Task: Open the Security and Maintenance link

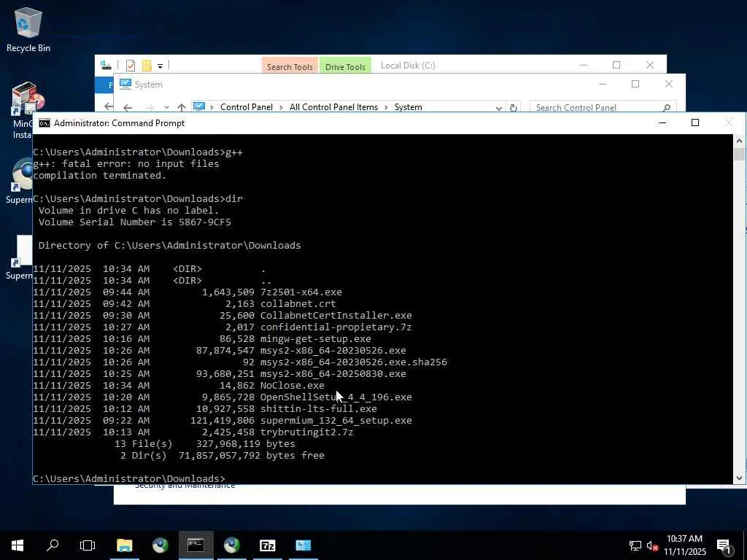Action: [185, 486]
